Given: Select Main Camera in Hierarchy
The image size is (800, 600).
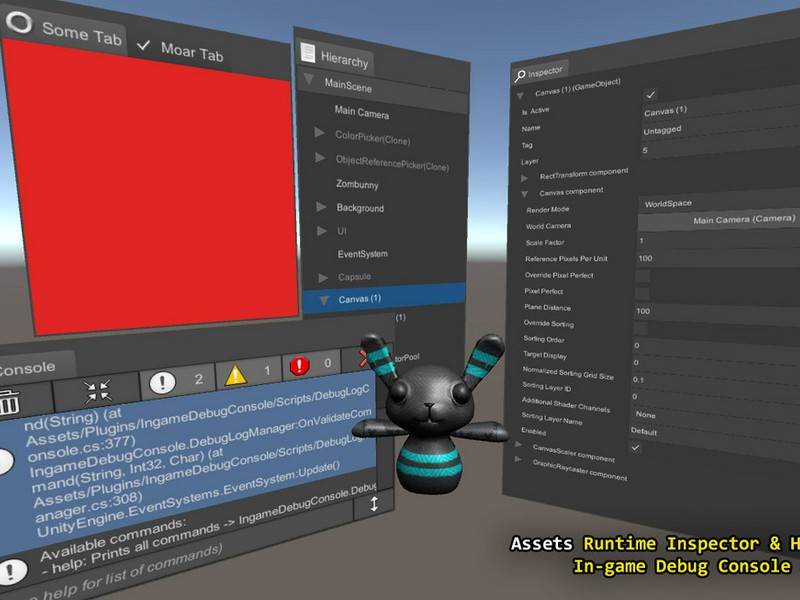Looking at the screenshot, I should [x=362, y=112].
